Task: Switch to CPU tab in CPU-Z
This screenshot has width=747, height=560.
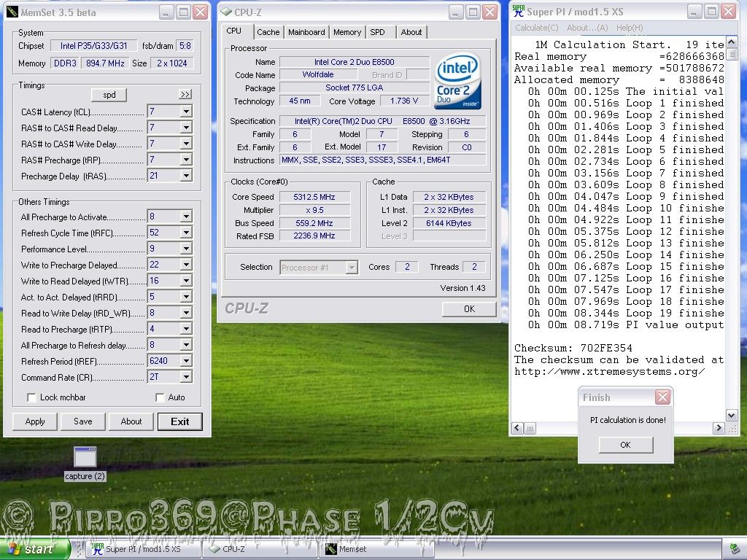Action: click(234, 31)
